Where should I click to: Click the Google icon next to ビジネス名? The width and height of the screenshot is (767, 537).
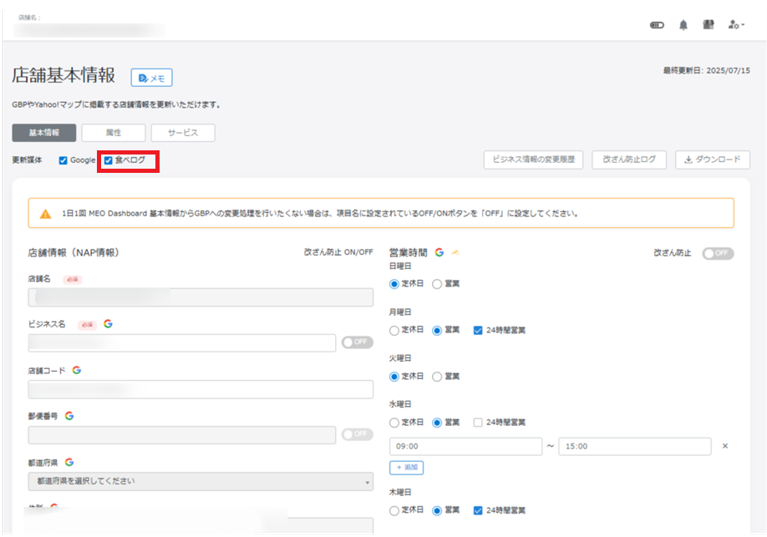[x=108, y=324]
